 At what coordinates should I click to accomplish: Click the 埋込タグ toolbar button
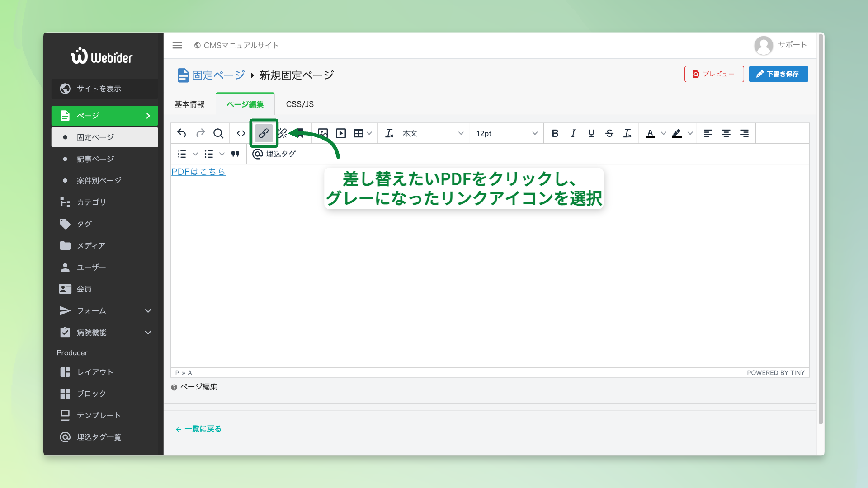[x=274, y=154]
